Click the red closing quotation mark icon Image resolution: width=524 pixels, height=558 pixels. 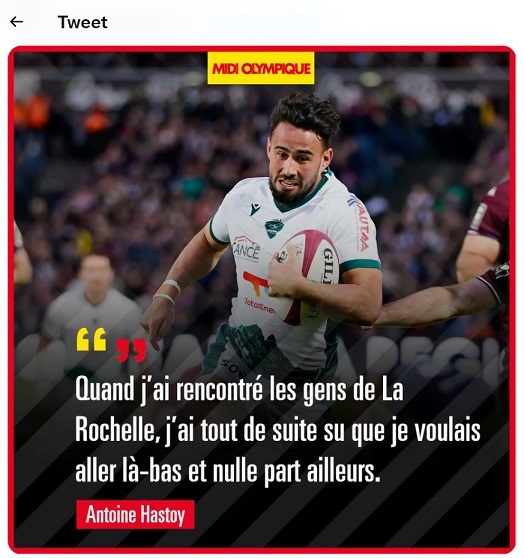coord(131,351)
